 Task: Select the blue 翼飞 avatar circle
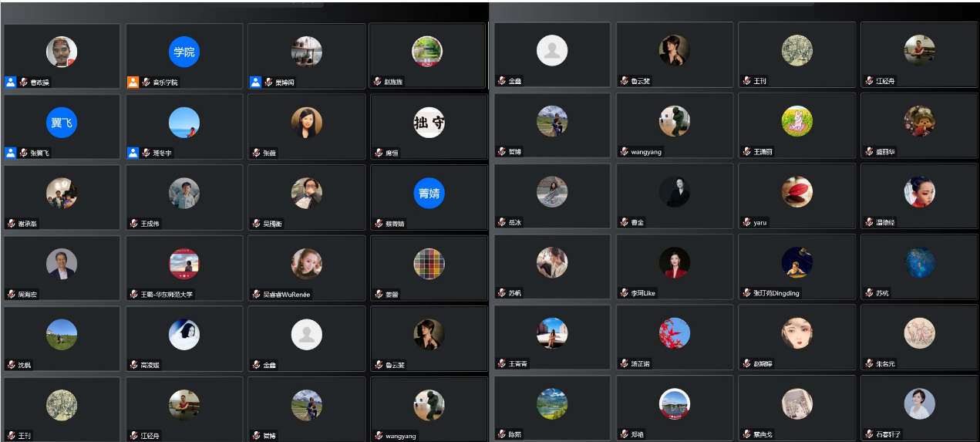tap(62, 123)
